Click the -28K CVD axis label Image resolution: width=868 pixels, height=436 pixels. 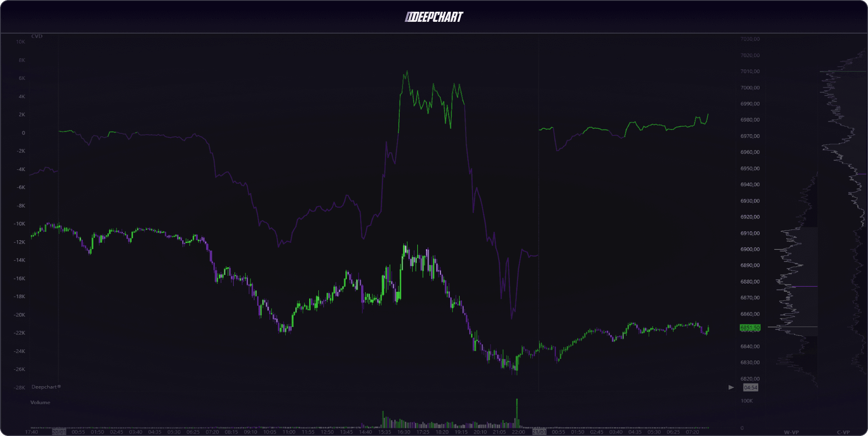tap(19, 387)
